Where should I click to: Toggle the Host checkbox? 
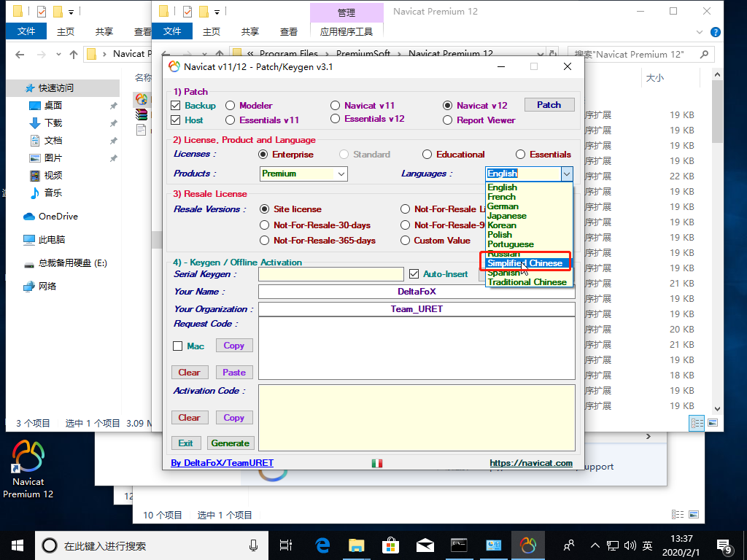tap(176, 120)
